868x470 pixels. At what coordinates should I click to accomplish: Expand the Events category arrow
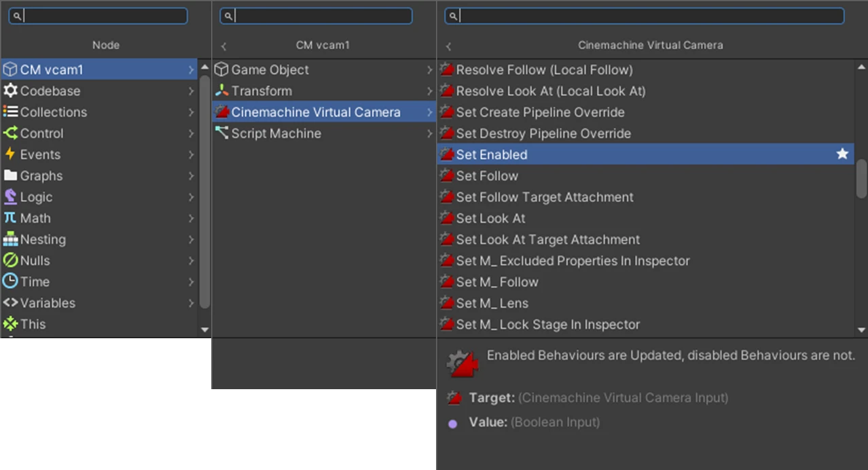tap(191, 154)
